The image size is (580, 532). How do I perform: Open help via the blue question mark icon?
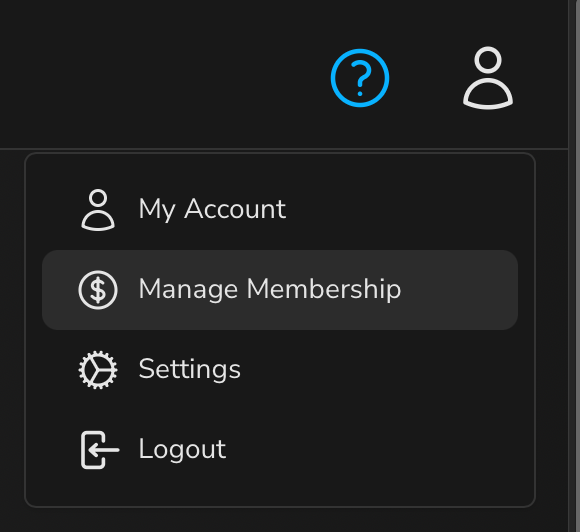(x=360, y=78)
